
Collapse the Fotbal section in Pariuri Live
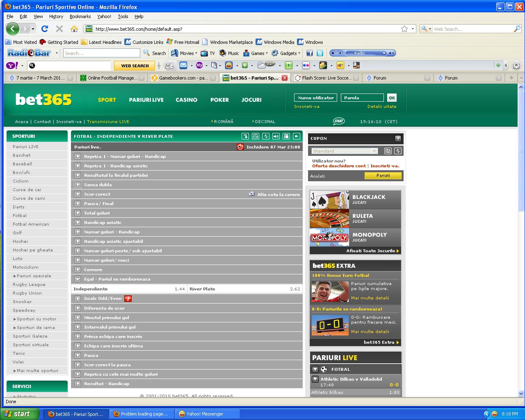(x=315, y=369)
